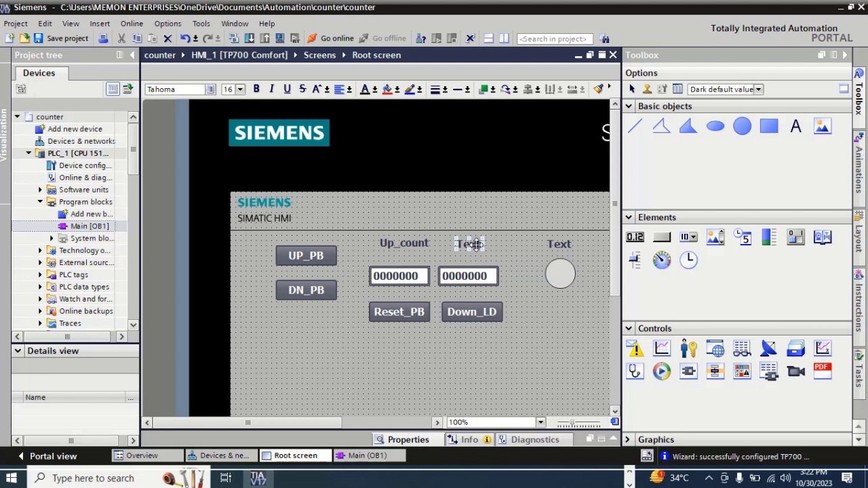This screenshot has height=488, width=868.
Task: Click Add new device in tree
Action: pos(75,129)
